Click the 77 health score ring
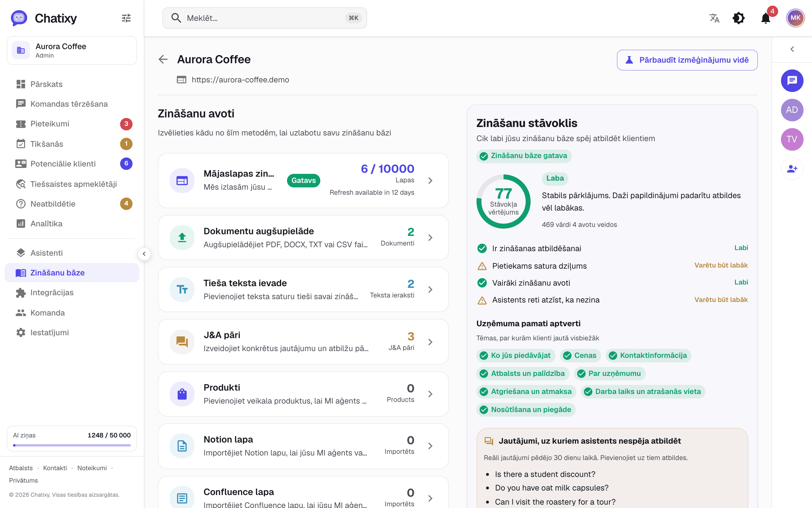Screen dimensions: 812x508 (503, 202)
